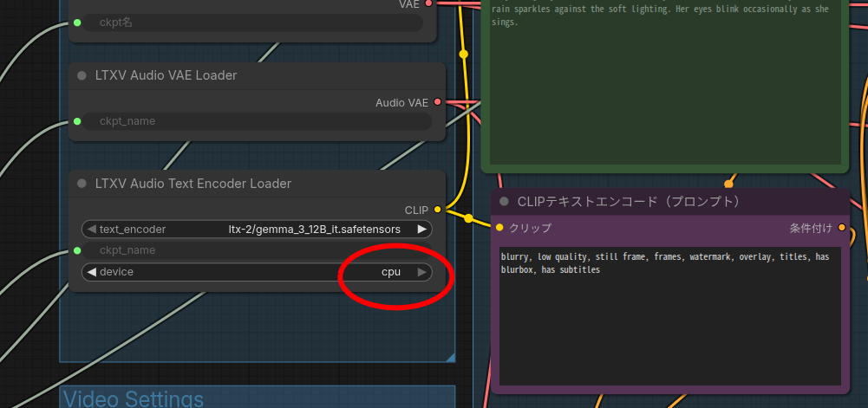
Task: Collapse the CLIPテキストエンコード node via its gray dot
Action: point(504,202)
